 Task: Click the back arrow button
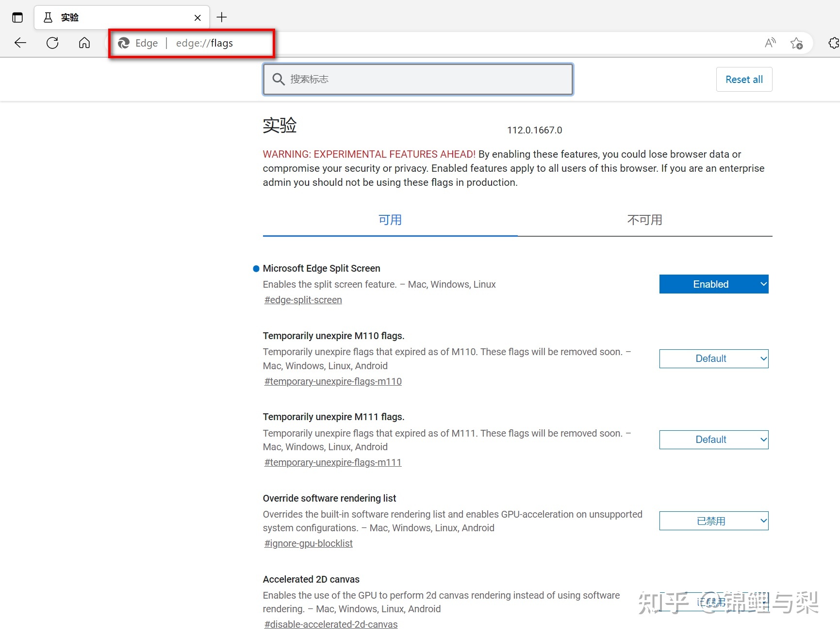(x=20, y=43)
